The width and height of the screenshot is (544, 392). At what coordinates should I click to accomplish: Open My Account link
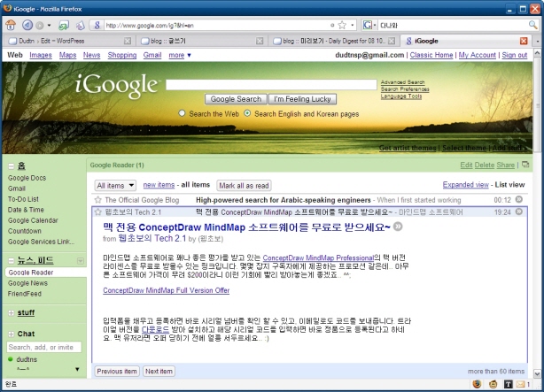pos(477,55)
